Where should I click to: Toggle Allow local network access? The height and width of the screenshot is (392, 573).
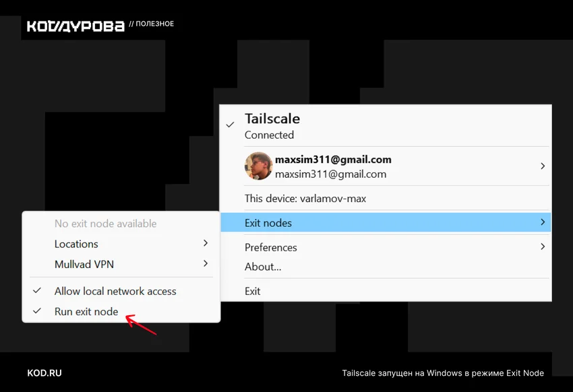(121, 291)
